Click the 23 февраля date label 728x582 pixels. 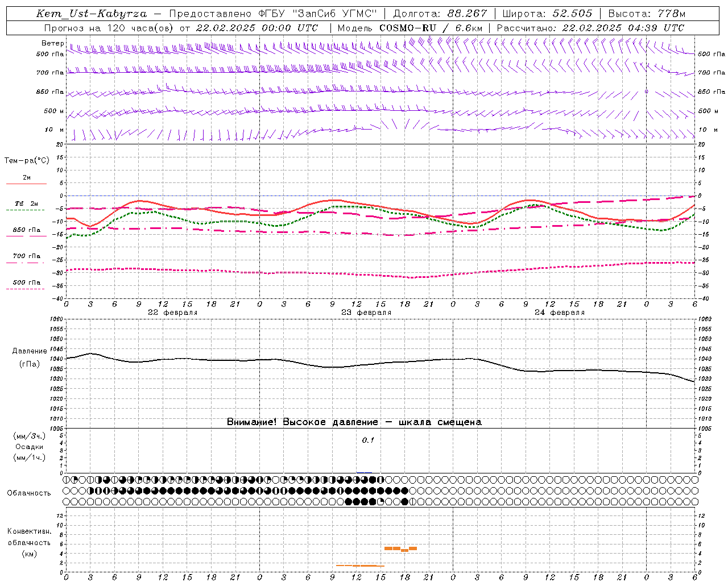(x=366, y=313)
